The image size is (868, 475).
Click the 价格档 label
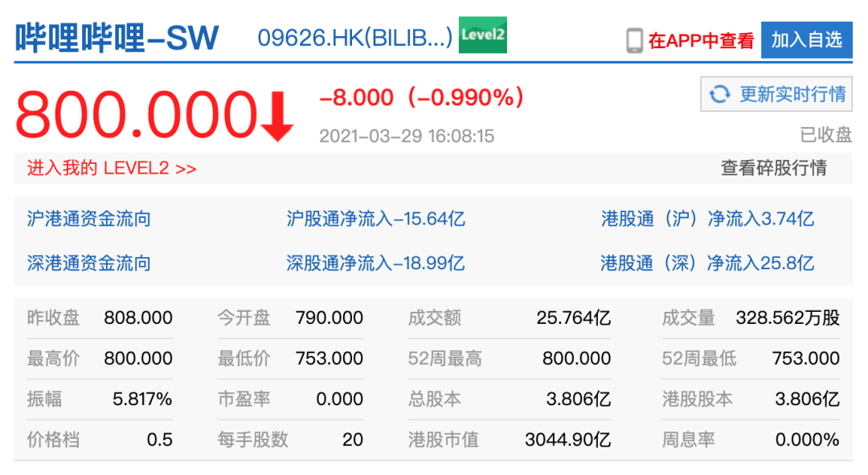tap(54, 440)
